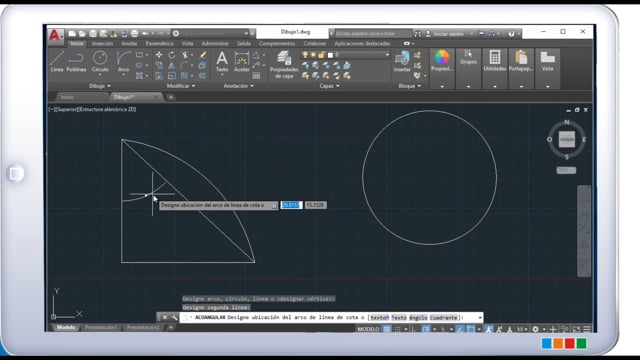
Task: Click the ViewCube top face
Action: (x=567, y=139)
